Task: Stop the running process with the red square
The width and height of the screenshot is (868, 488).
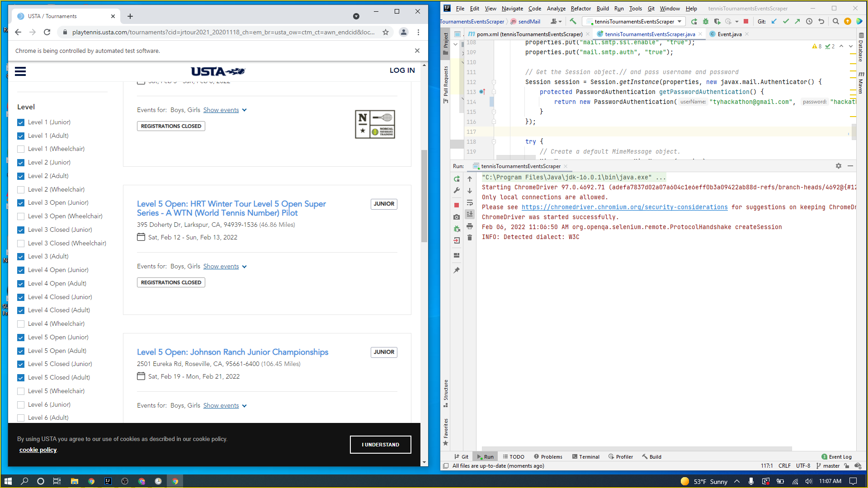Action: point(746,21)
